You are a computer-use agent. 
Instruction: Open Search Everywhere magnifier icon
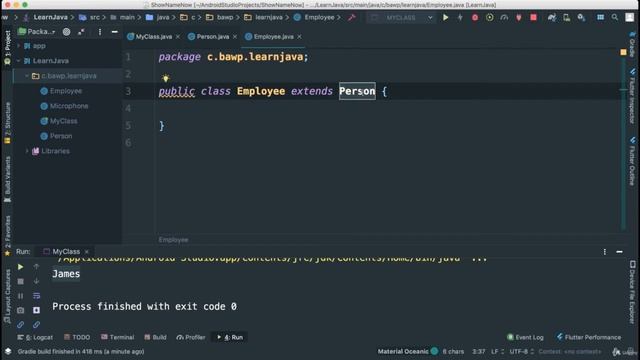615,18
